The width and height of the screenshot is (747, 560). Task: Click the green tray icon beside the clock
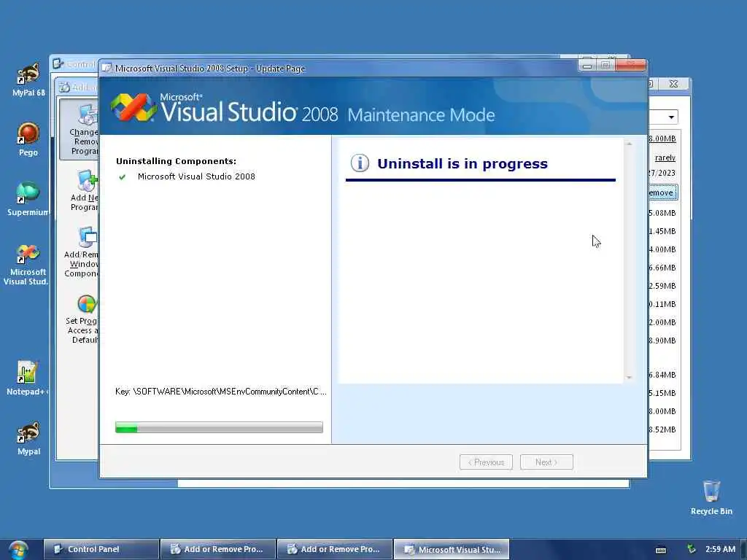point(692,549)
